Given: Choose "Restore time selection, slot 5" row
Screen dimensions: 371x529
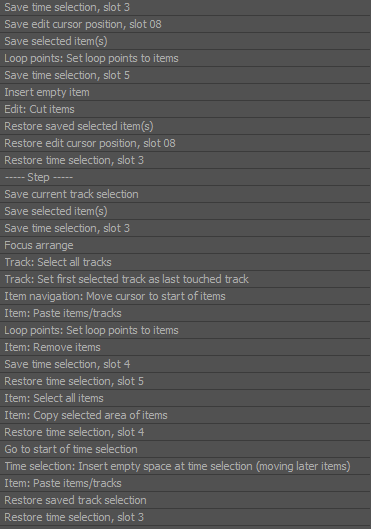Looking at the screenshot, I should coord(185,381).
